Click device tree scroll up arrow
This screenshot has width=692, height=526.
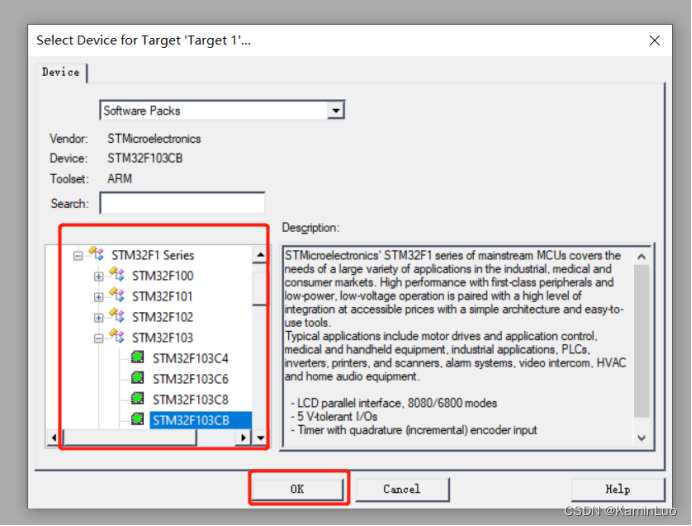260,255
